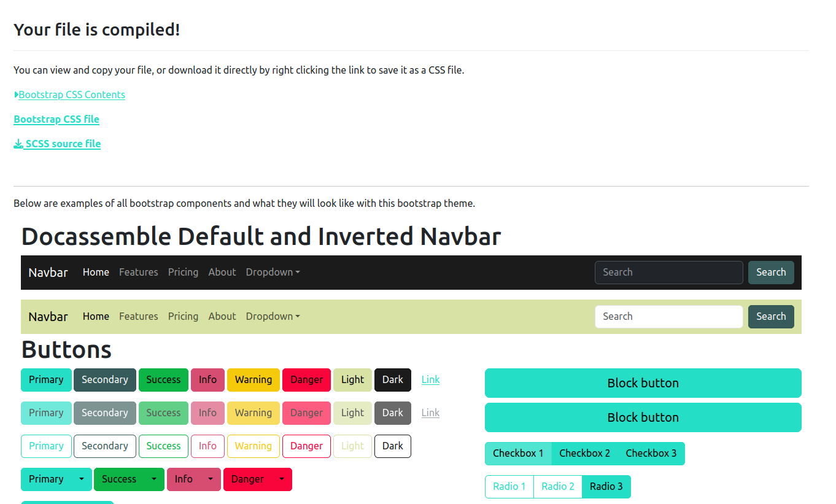
Task: Click the faded disabled Secondary button
Action: click(105, 413)
